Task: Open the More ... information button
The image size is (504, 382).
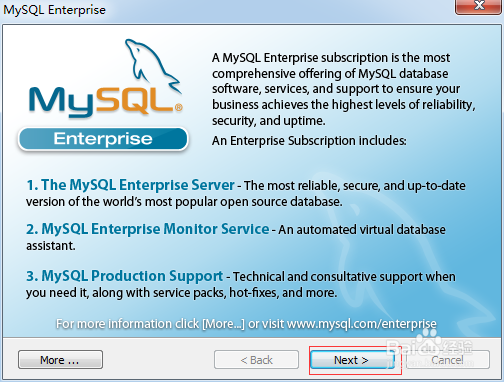Action: coord(60,360)
